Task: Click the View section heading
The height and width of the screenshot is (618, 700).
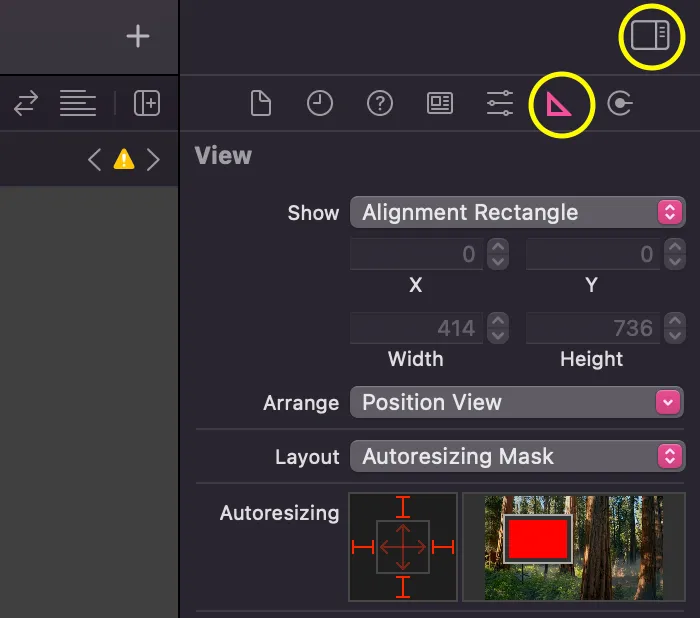Action: 223,155
